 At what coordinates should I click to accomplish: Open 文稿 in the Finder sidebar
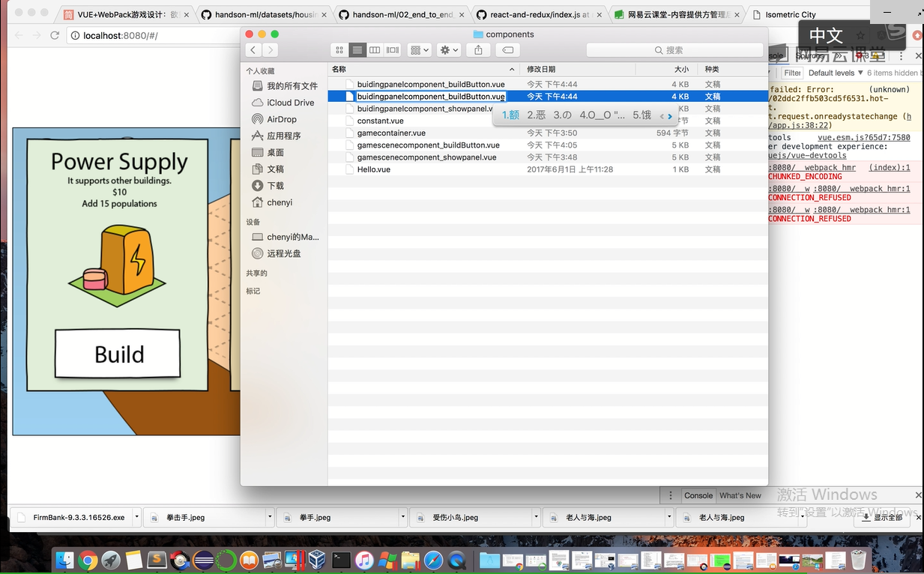[x=268, y=169]
